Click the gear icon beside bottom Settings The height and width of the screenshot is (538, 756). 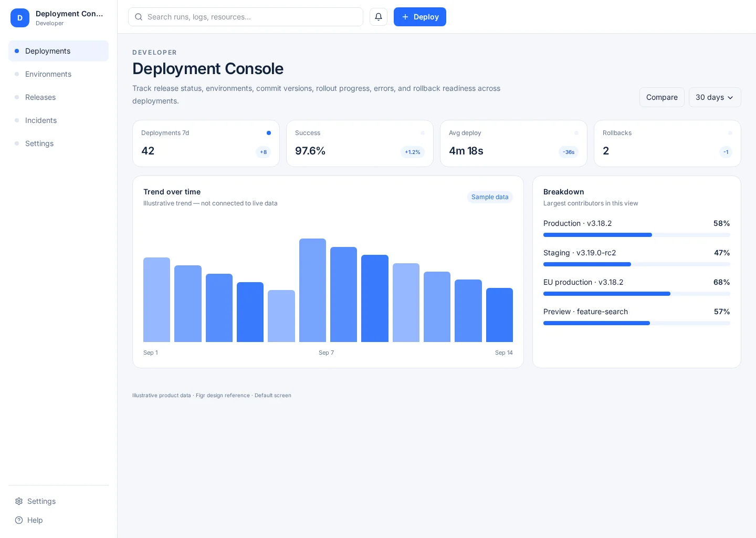(x=19, y=501)
